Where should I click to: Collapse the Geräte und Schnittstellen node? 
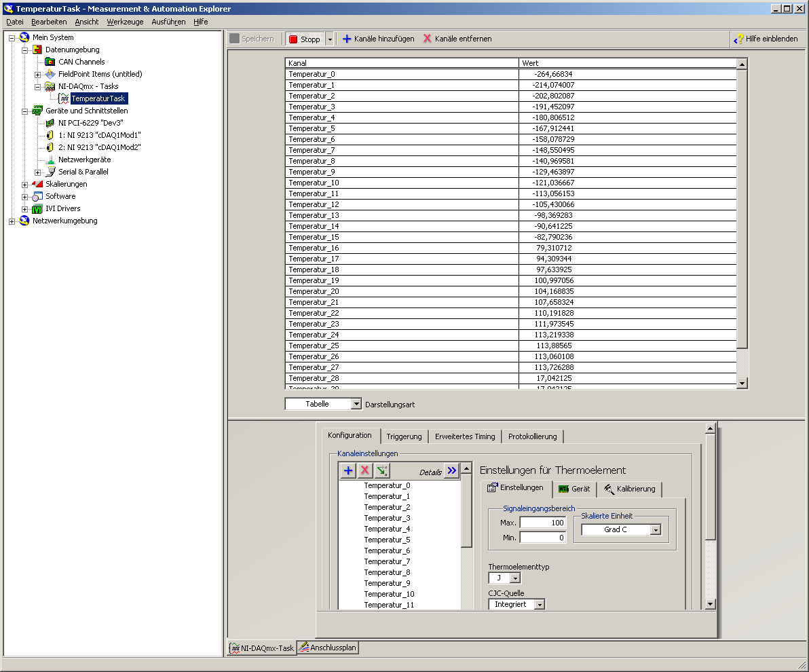(25, 111)
